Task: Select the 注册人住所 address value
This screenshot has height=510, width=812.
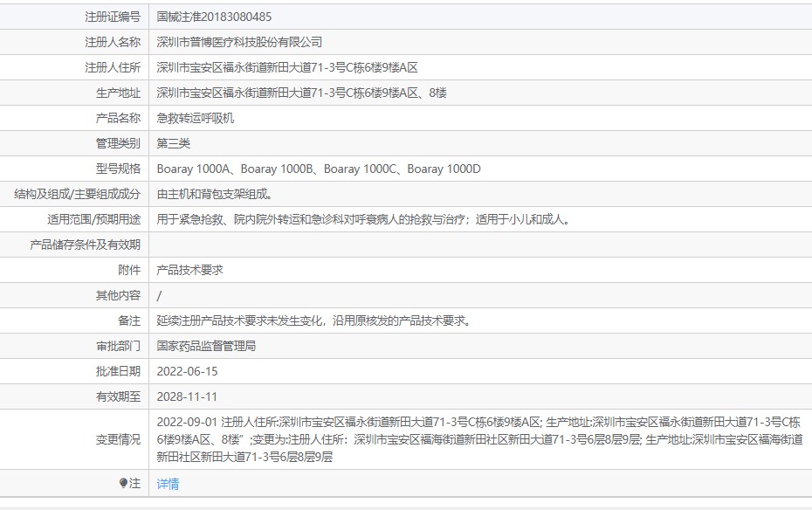Action: [287, 67]
